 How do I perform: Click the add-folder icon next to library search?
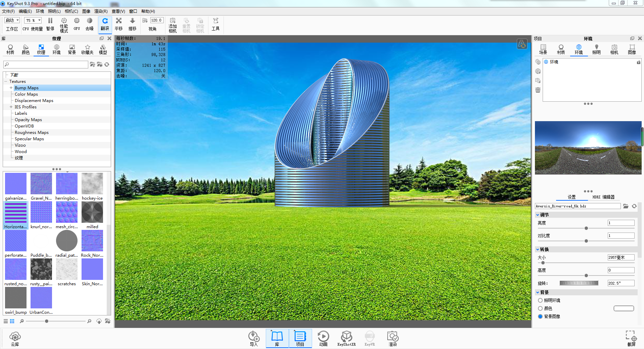click(93, 64)
